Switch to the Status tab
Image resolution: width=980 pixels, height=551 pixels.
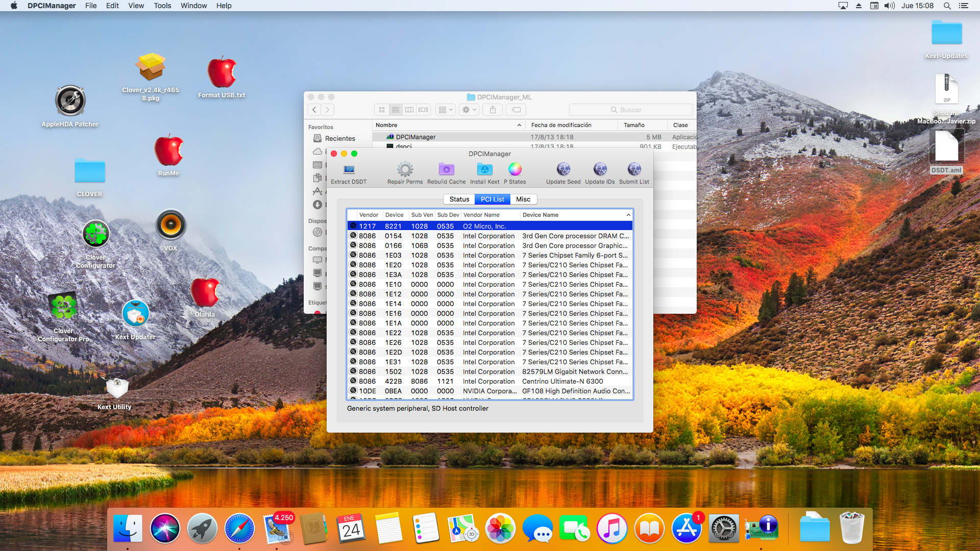pyautogui.click(x=459, y=199)
